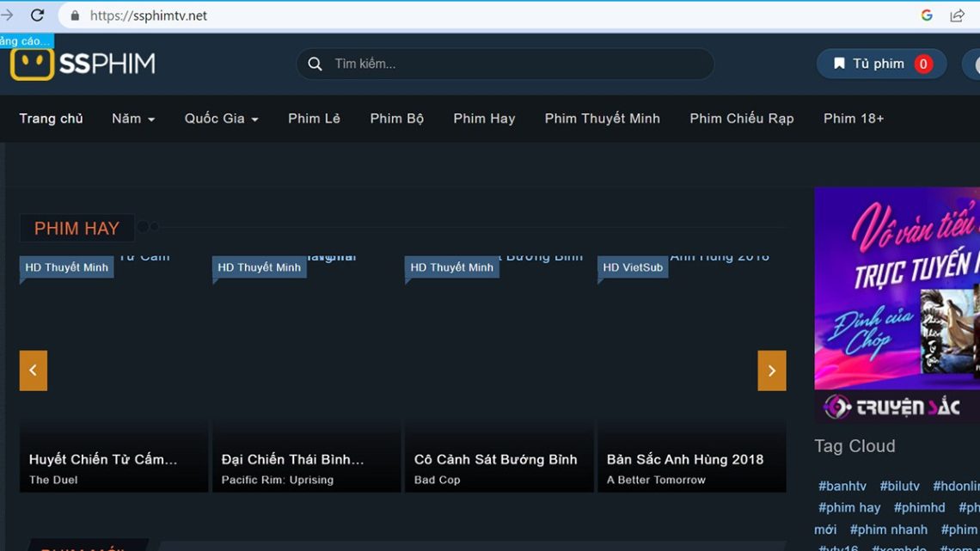Select Trang chủ in the navigation bar
Viewport: 980px width, 551px height.
click(51, 119)
